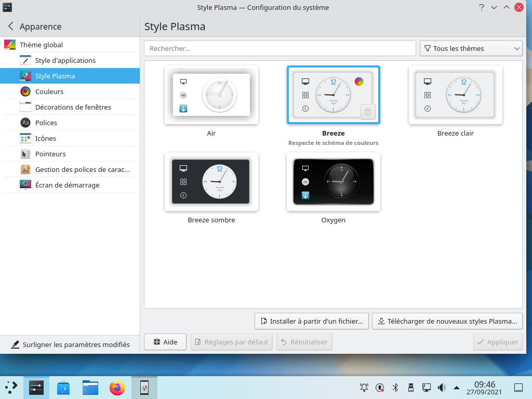Click the title bar help question mark

482,7
